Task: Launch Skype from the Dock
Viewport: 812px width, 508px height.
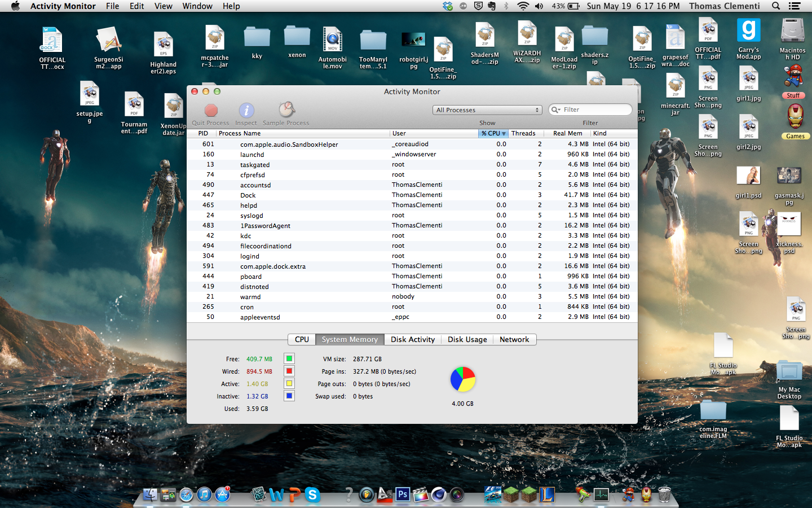Action: (312, 495)
